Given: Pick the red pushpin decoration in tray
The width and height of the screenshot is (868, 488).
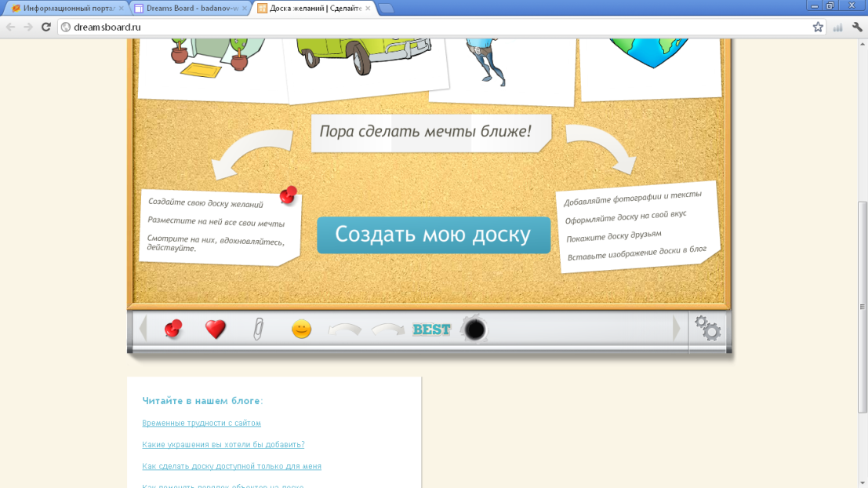Looking at the screenshot, I should pyautogui.click(x=173, y=329).
